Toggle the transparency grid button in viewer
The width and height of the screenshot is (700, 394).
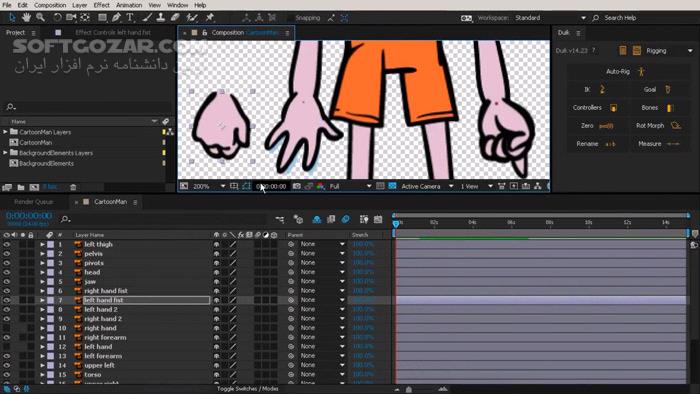pos(392,186)
